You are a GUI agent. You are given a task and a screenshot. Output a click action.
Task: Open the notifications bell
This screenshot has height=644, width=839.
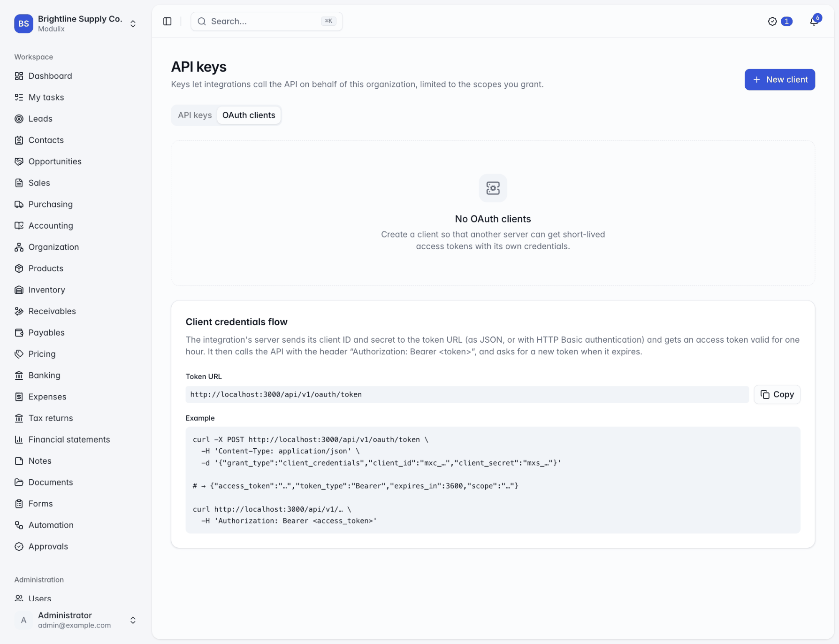[814, 21]
